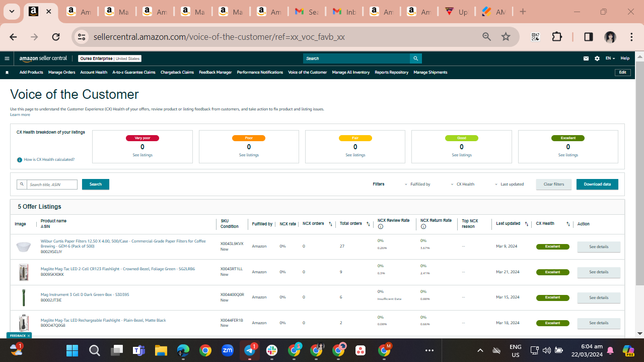Open the Learn more link
This screenshot has height=362, width=644.
tap(20, 115)
